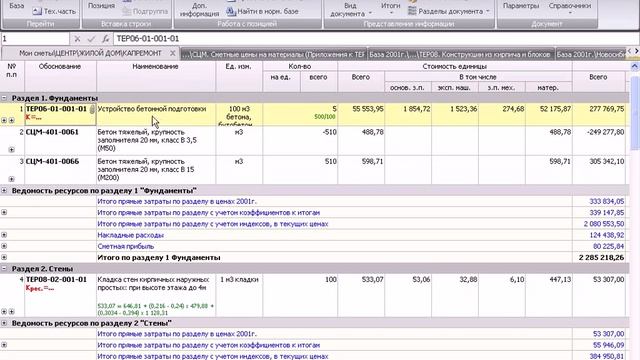640x360 pixels.
Task: Click the Доп. информация button
Action: pyautogui.click(x=199, y=9)
